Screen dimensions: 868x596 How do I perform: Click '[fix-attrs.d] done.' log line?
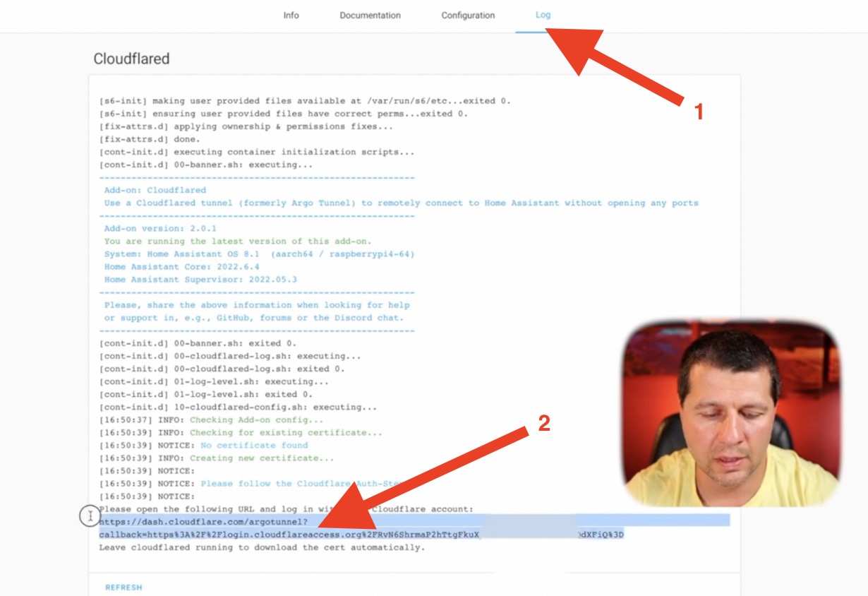(x=150, y=139)
